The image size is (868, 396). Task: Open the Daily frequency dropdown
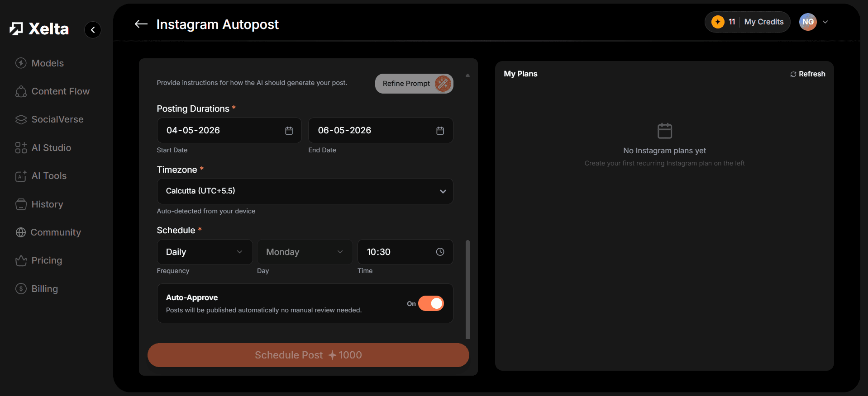click(205, 252)
